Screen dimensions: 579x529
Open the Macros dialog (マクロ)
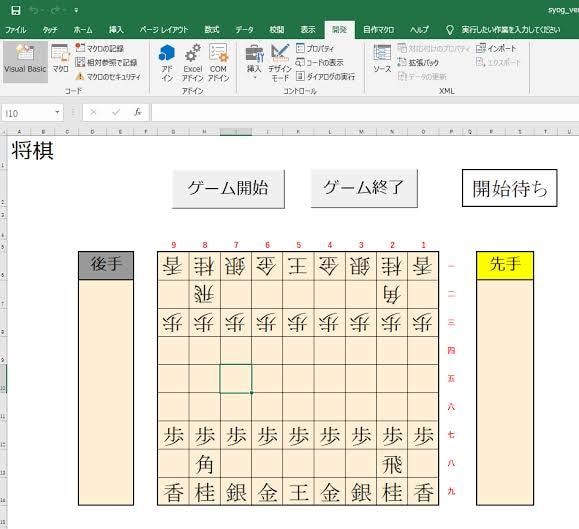click(x=60, y=58)
